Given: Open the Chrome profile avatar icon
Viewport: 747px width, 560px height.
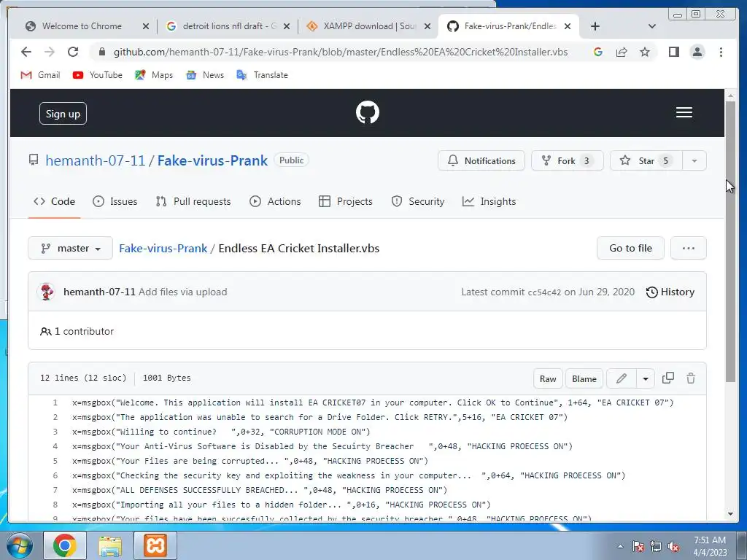Looking at the screenshot, I should click(697, 52).
